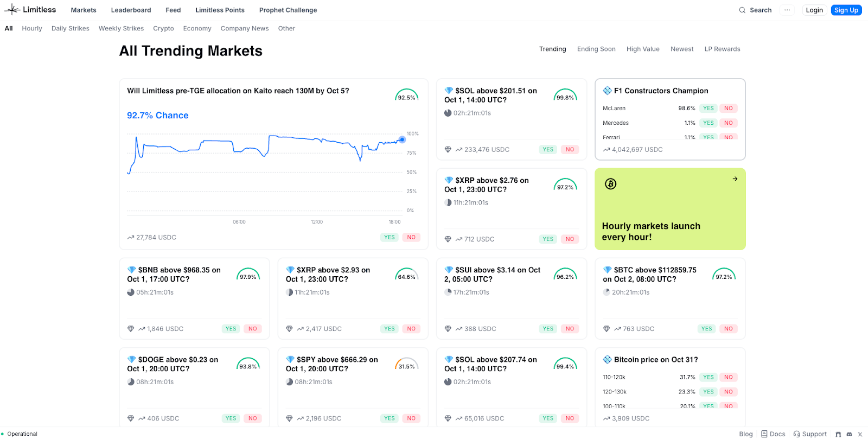Viewport: 868px width, 439px height.
Task: Expand the F1 Constructors Champion market card
Action: pyautogui.click(x=661, y=91)
